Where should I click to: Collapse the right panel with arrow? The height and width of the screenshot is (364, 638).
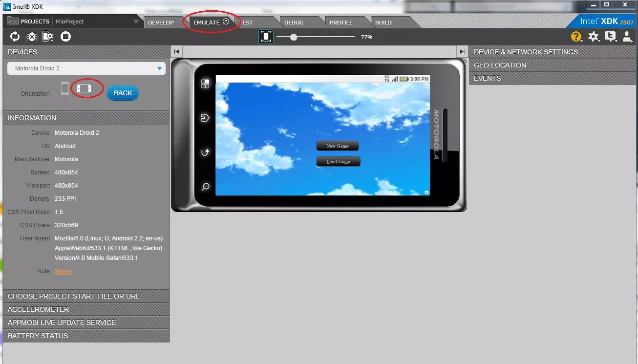462,52
